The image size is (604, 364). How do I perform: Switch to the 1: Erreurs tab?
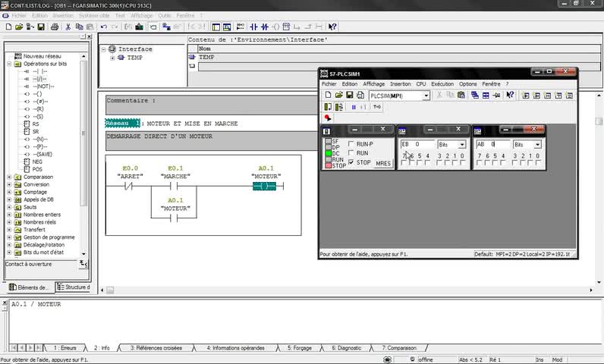tap(64, 348)
